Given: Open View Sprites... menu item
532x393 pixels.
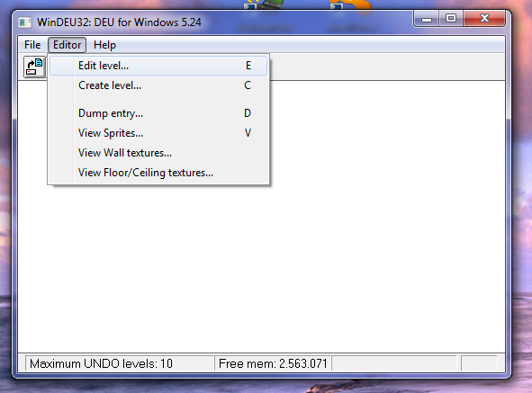Looking at the screenshot, I should pos(158,132).
